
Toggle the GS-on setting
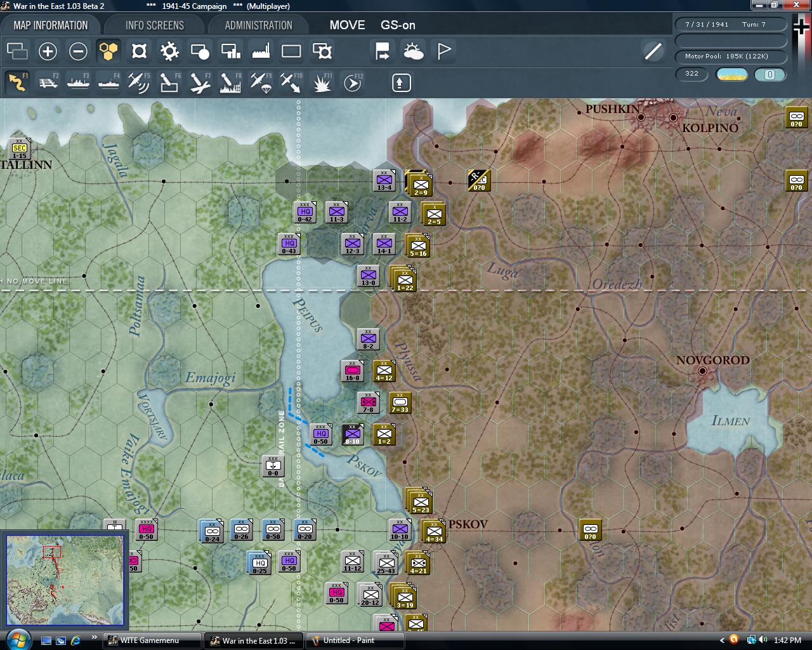[x=396, y=25]
